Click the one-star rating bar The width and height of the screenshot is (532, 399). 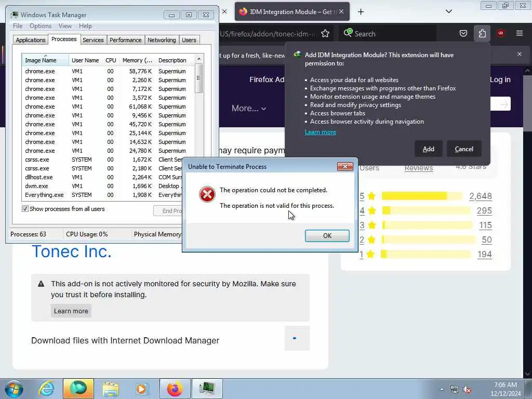pos(426,254)
